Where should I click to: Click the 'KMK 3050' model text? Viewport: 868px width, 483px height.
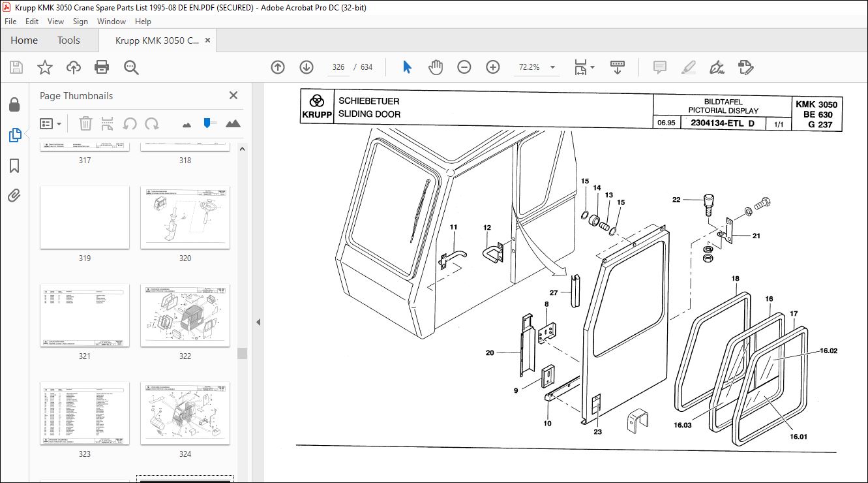pyautogui.click(x=816, y=104)
